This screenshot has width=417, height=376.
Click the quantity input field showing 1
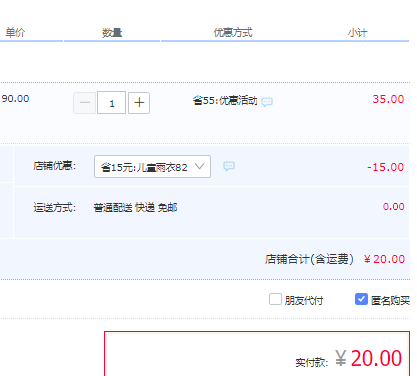pyautogui.click(x=111, y=103)
